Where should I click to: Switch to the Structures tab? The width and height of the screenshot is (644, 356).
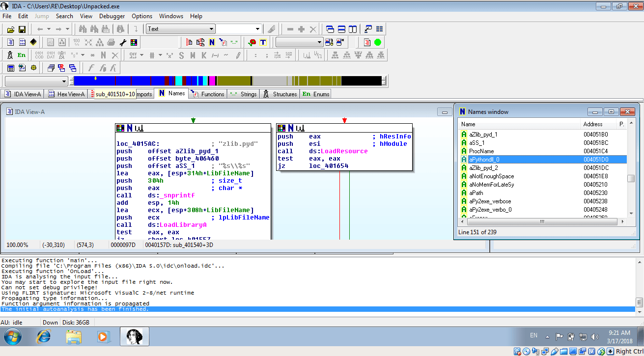[x=280, y=94]
